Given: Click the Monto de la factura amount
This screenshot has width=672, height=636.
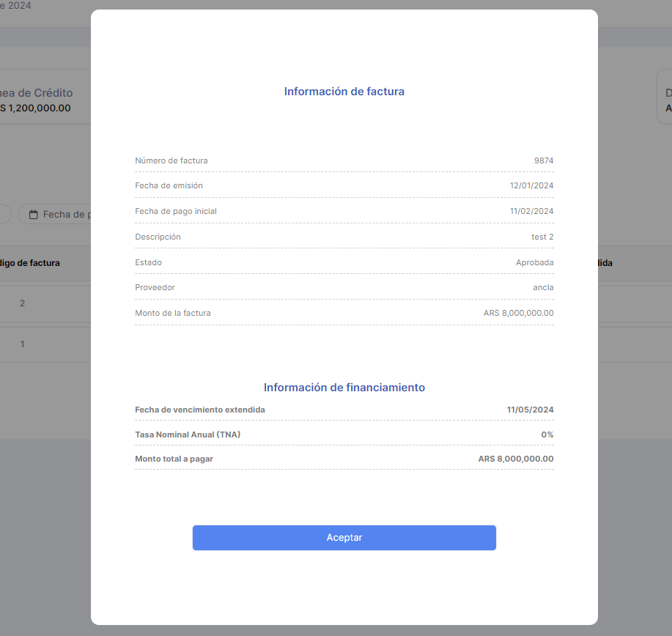Looking at the screenshot, I should [x=518, y=314].
